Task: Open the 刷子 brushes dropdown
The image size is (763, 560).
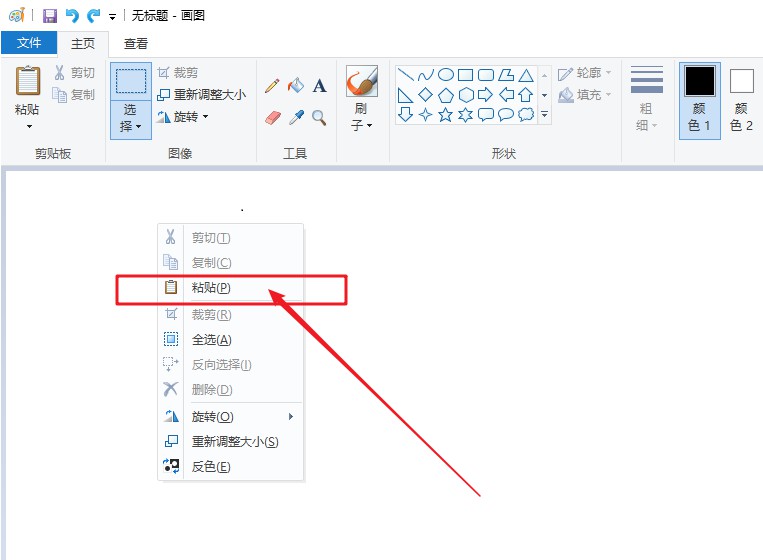Action: click(x=361, y=116)
